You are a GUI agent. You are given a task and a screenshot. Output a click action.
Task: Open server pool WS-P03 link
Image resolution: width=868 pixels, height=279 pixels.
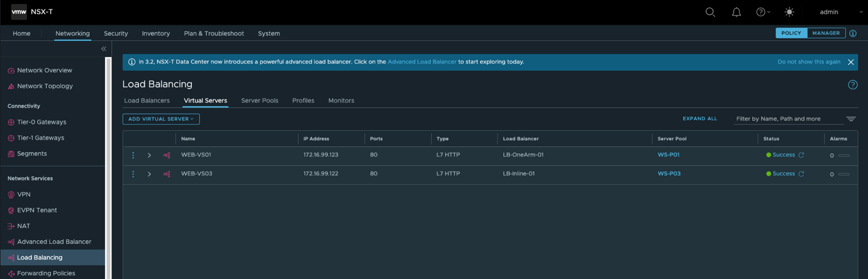coord(669,173)
